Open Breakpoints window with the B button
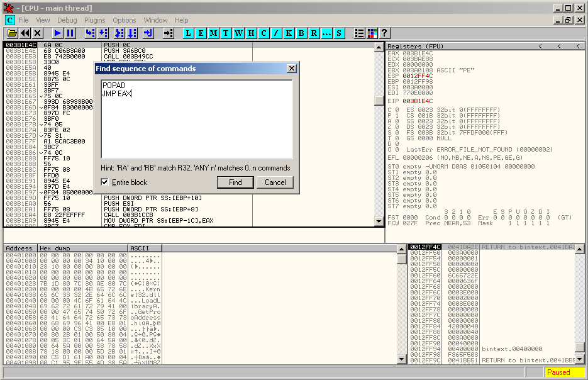 (301, 33)
